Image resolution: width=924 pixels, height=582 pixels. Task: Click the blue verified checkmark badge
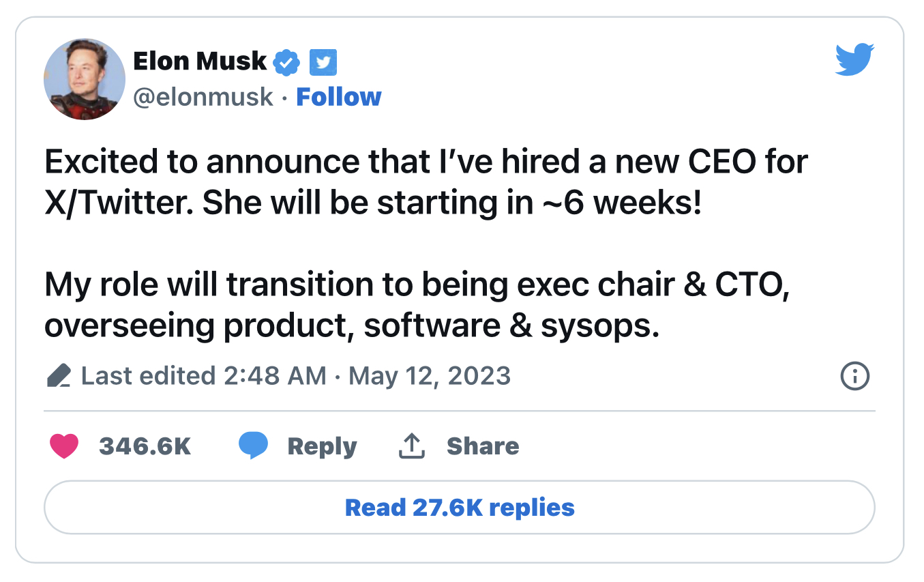click(286, 63)
